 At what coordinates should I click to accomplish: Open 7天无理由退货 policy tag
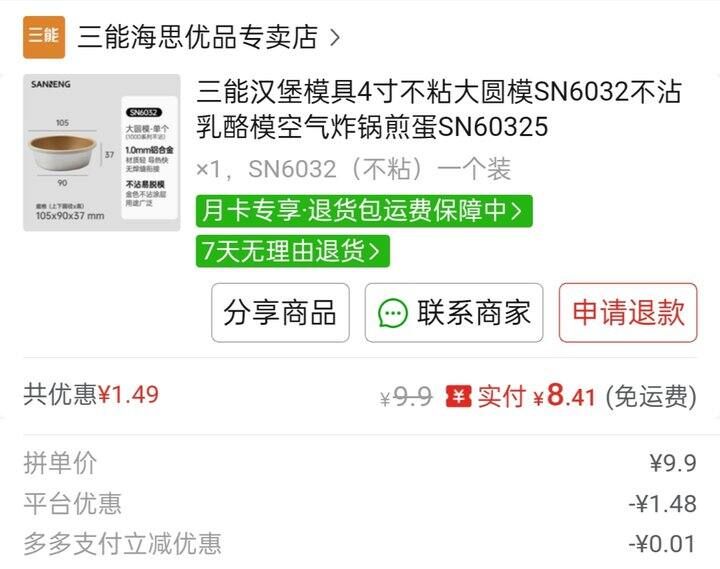pos(292,251)
